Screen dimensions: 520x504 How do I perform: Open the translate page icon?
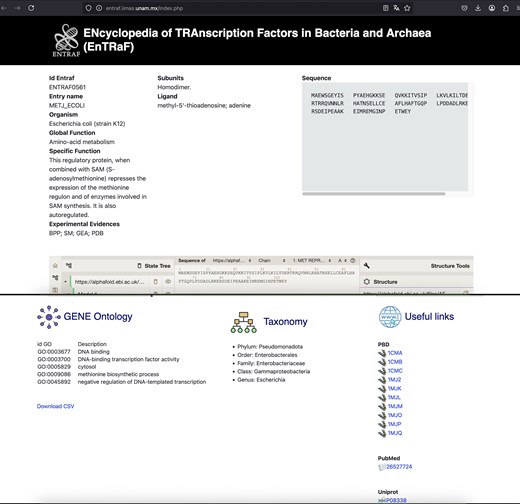coord(396,8)
